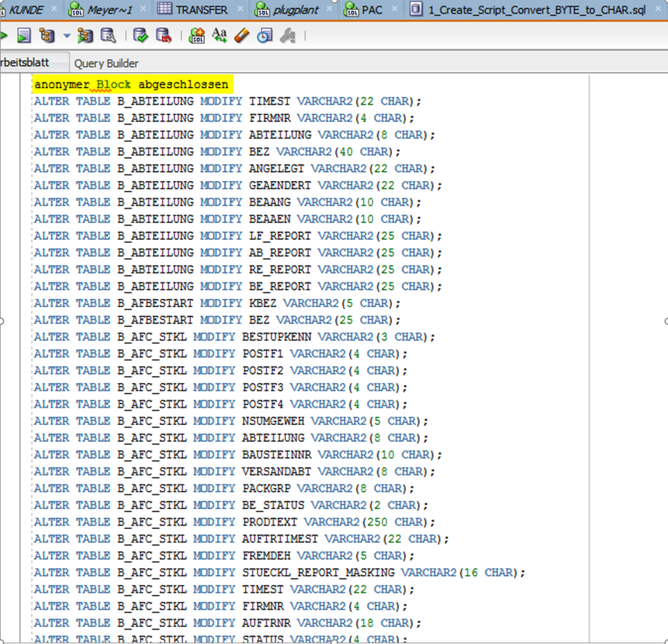
Task: Click the Rollback icon
Action: [163, 36]
